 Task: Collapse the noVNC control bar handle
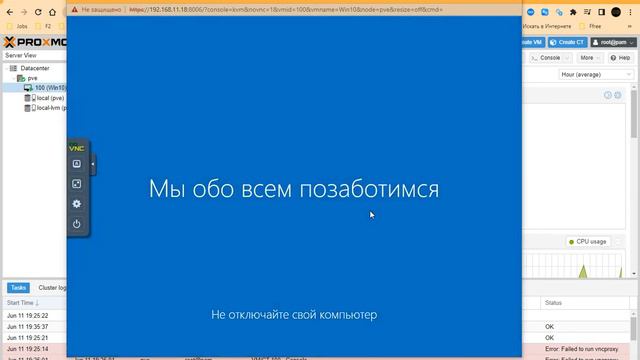click(93, 164)
